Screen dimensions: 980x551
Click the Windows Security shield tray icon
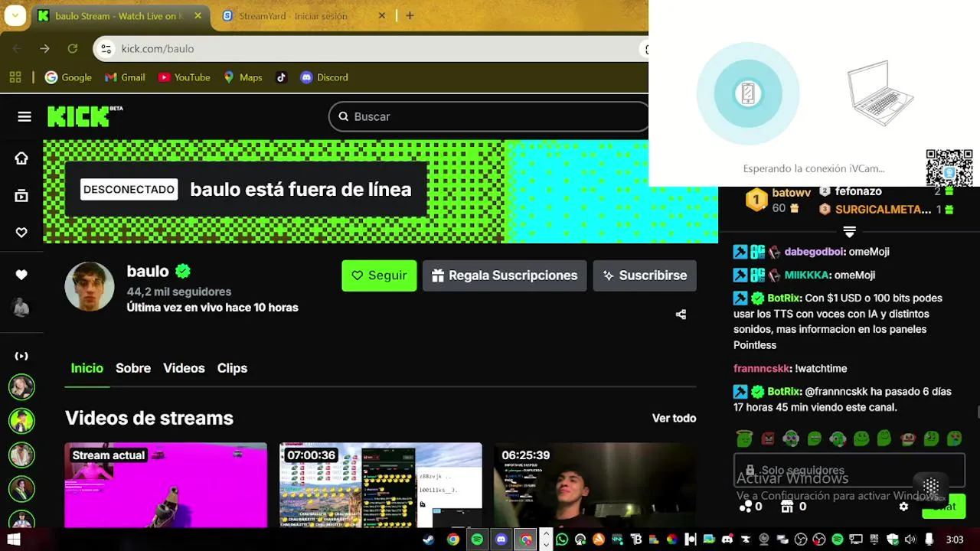(892, 540)
